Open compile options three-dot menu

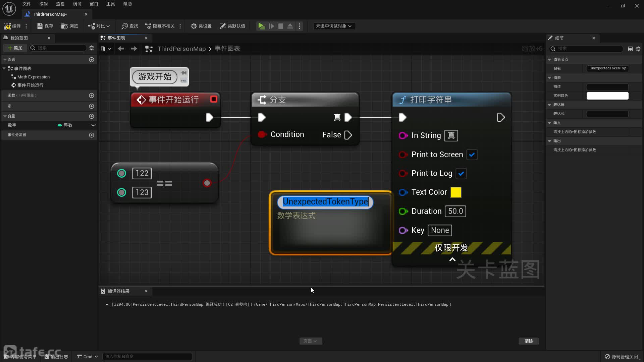click(26, 26)
